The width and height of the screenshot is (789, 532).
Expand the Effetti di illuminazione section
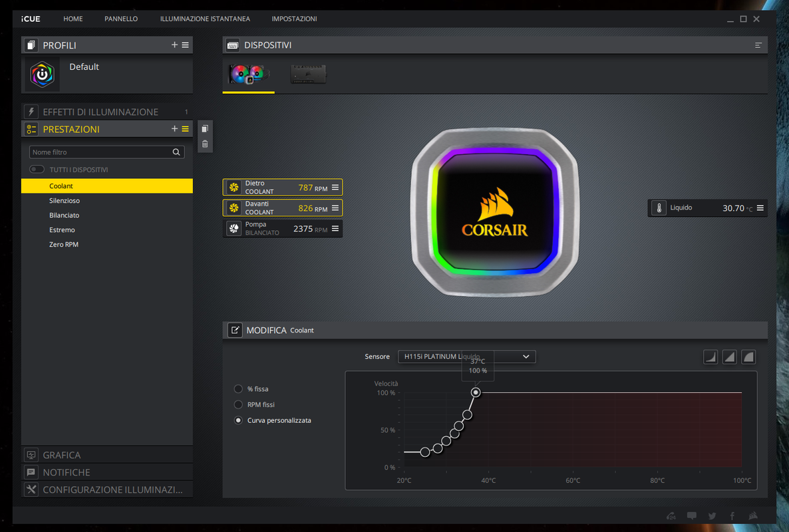[x=106, y=112]
